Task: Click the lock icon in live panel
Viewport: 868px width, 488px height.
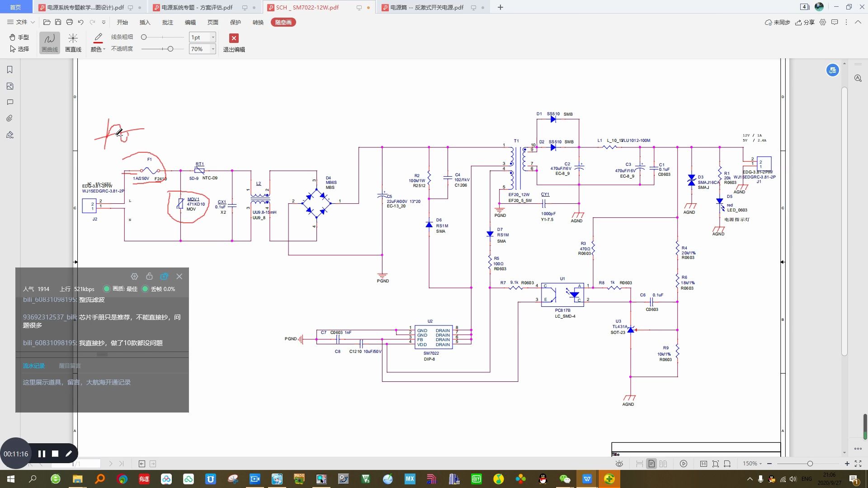Action: [149, 277]
